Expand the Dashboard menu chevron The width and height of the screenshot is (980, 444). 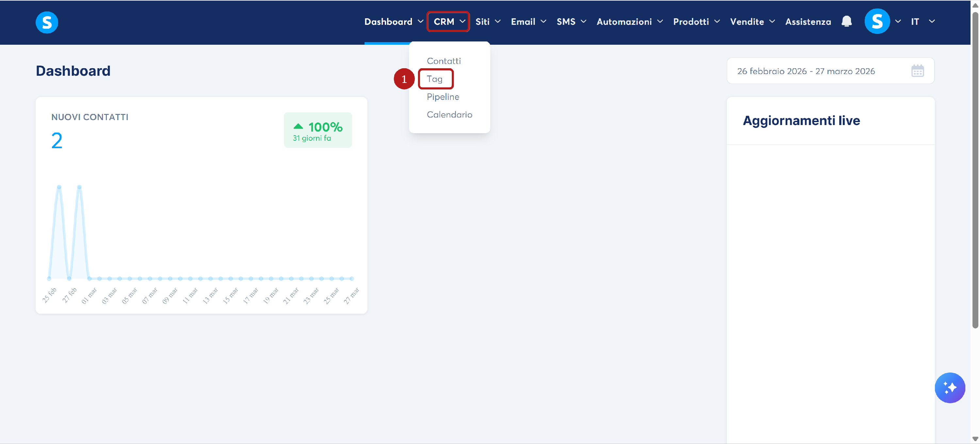420,21
